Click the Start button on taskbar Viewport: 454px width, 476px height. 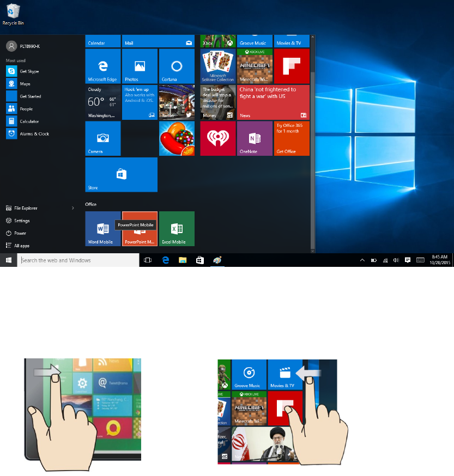coord(9,260)
